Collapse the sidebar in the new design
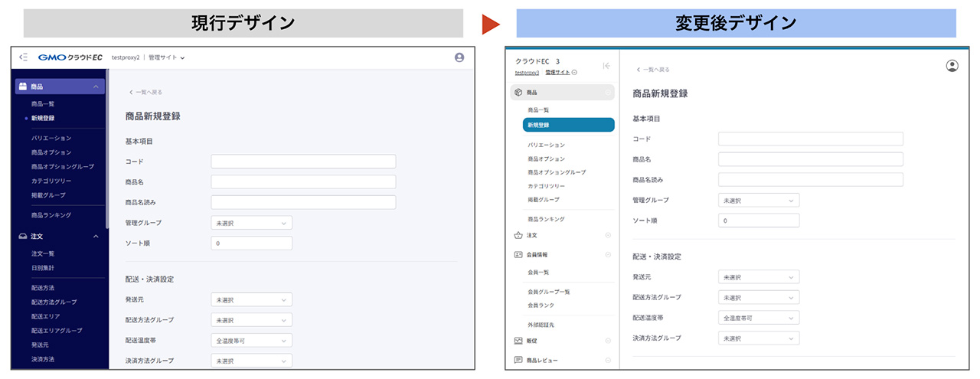This screenshot has width=980, height=379. [x=606, y=66]
